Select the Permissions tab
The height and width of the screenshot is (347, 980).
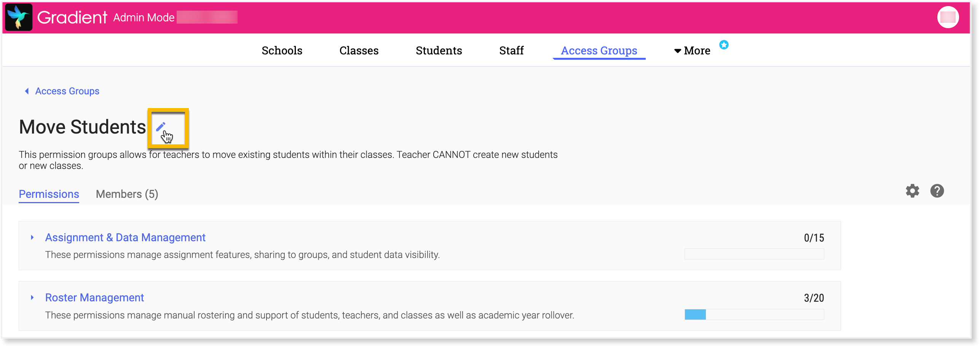pos(49,194)
